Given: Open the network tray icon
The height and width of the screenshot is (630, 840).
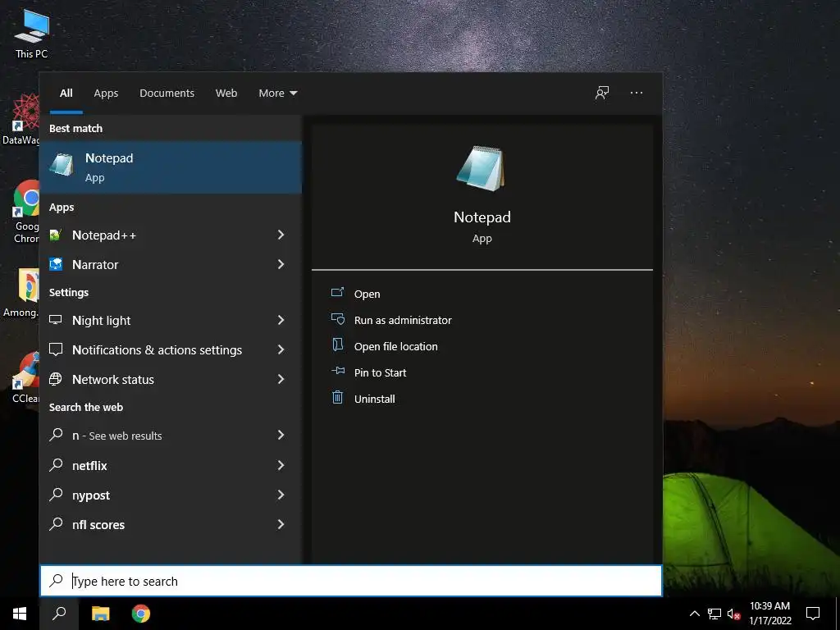Looking at the screenshot, I should (714, 614).
